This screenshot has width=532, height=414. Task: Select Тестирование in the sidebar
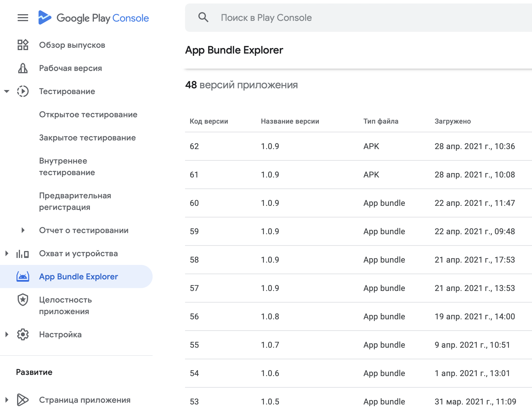[67, 91]
